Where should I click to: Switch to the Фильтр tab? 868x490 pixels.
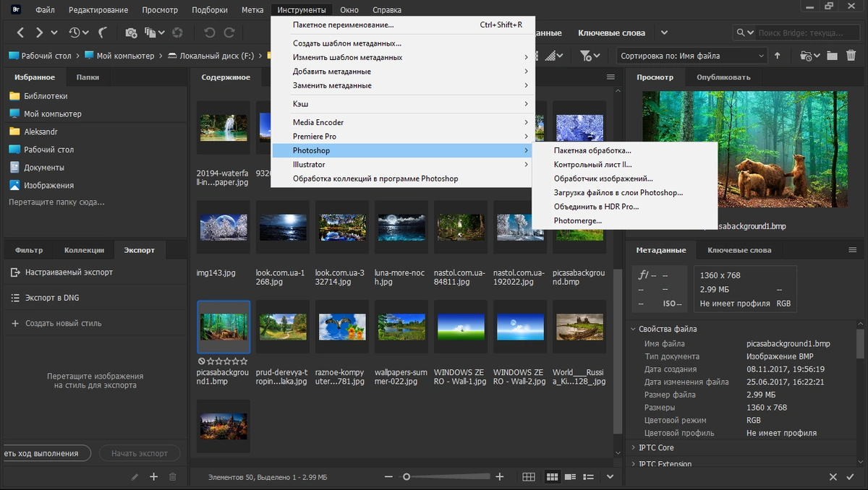tap(29, 250)
